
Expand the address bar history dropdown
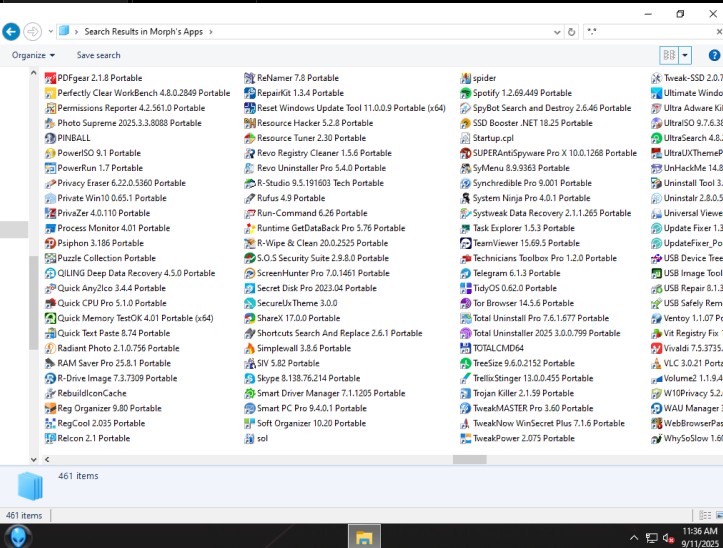tap(557, 32)
